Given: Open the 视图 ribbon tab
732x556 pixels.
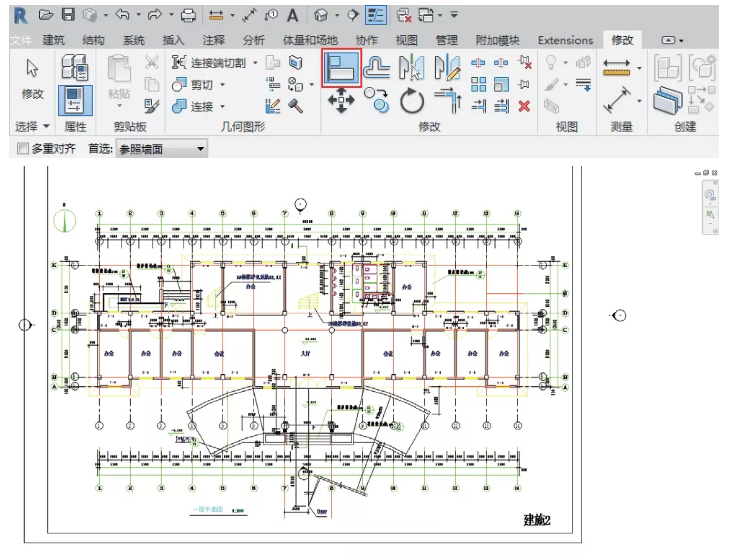Looking at the screenshot, I should pyautogui.click(x=406, y=40).
